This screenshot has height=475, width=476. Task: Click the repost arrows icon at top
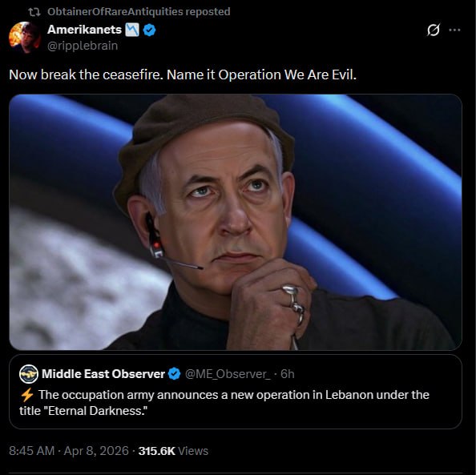pos(34,12)
